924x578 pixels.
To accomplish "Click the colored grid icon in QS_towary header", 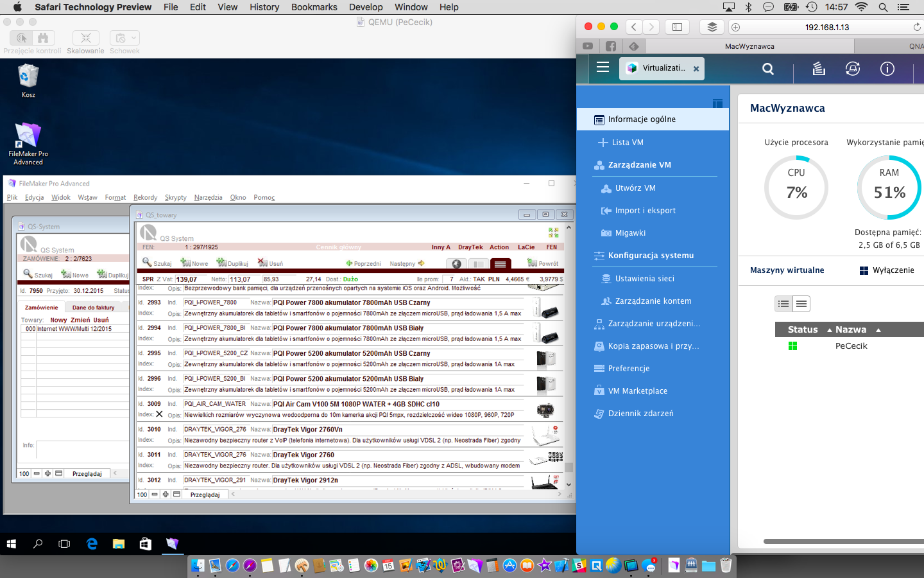I will pos(553,232).
